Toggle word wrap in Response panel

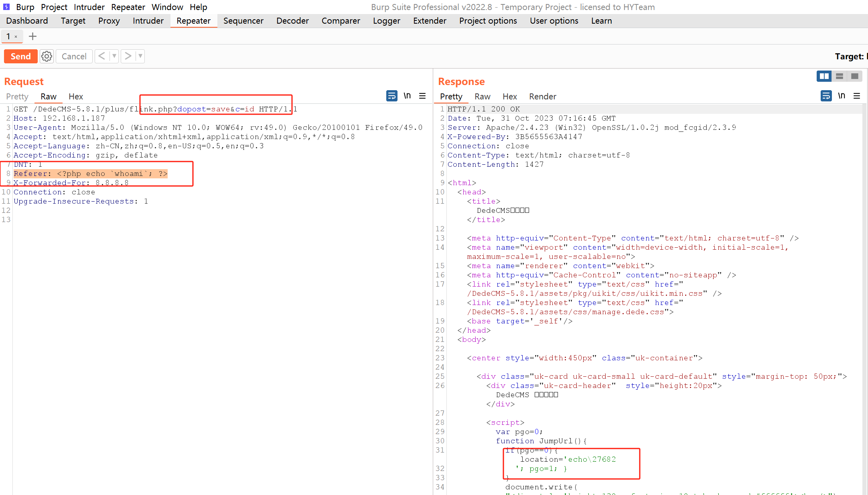826,96
